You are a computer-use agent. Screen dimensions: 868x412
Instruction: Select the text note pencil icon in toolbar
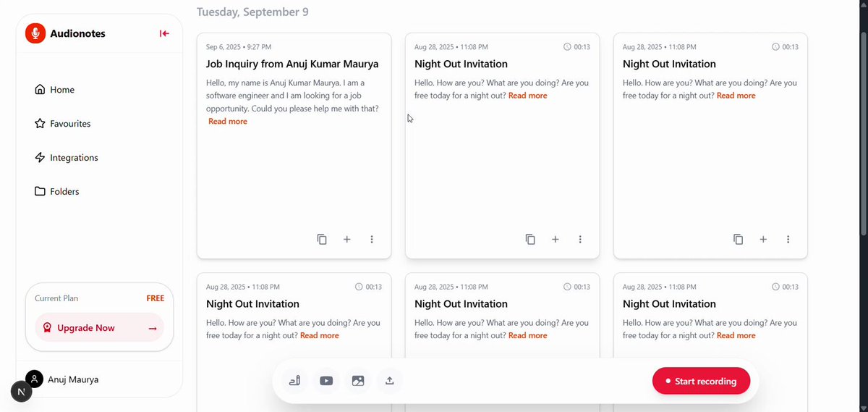pos(294,381)
